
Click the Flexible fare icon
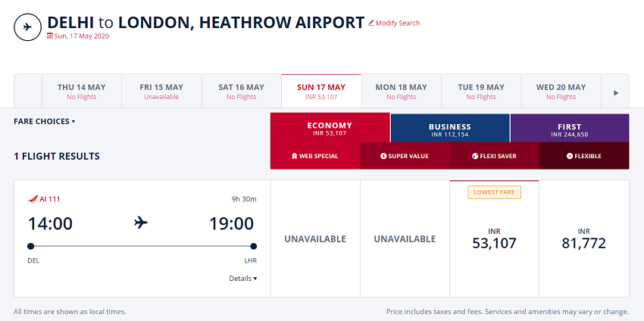(x=569, y=156)
